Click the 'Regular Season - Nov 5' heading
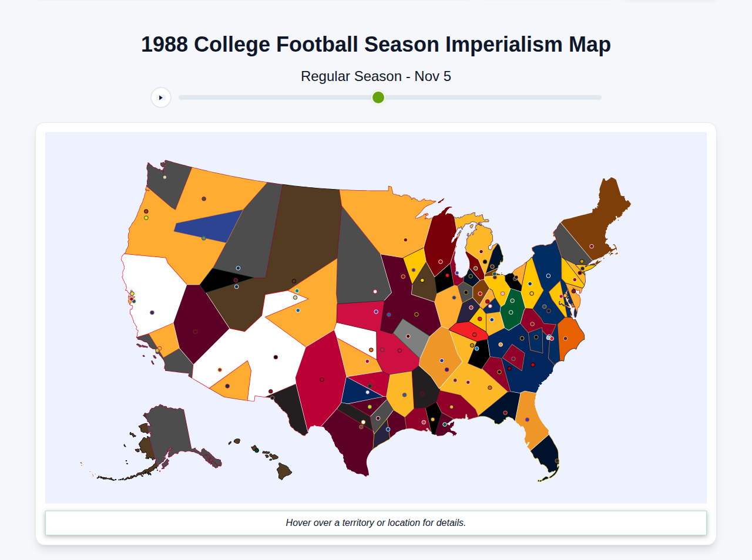This screenshot has width=752, height=560. (376, 76)
